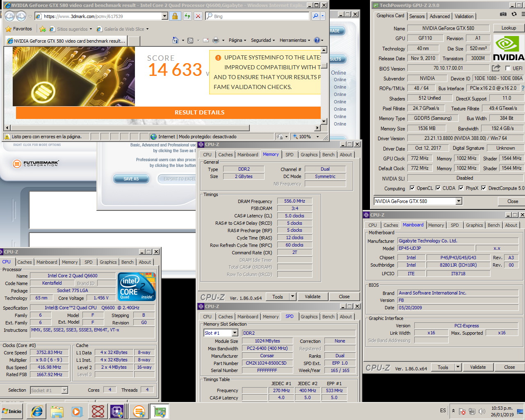Viewport: 525px width, 420px height.
Task: Toggle the CUDA checkbox in GPU-Z
Action: pyautogui.click(x=438, y=188)
